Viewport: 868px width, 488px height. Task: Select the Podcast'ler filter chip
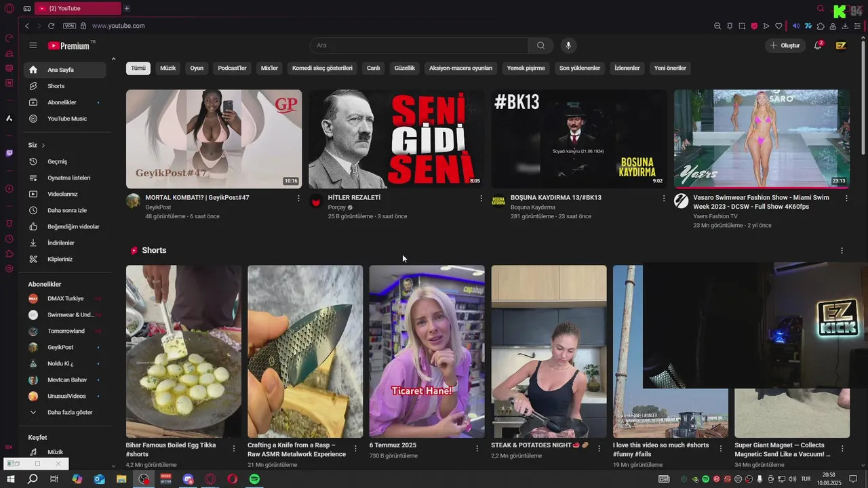[232, 68]
